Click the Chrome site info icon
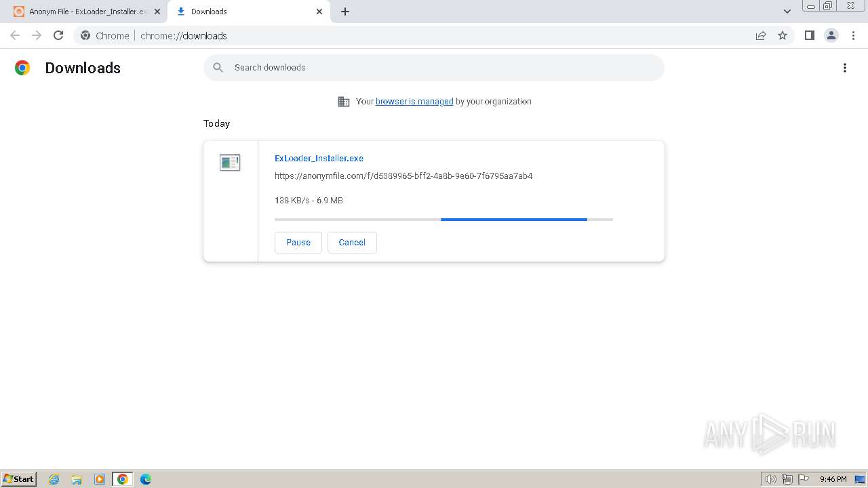 tap(85, 35)
